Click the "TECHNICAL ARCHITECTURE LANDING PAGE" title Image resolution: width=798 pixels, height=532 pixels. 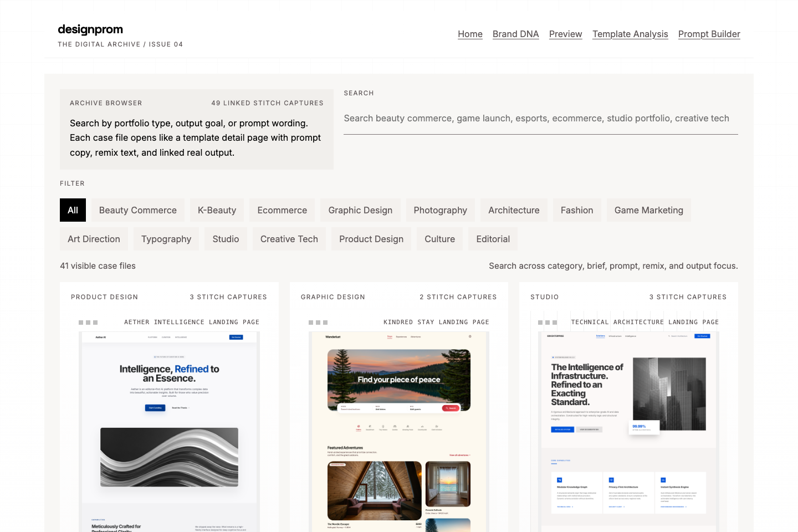coord(645,322)
